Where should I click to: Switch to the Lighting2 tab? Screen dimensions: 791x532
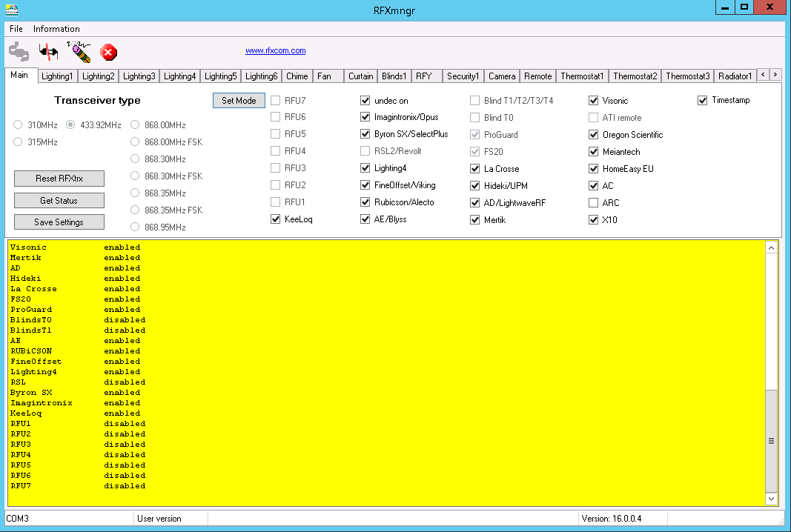coord(99,76)
